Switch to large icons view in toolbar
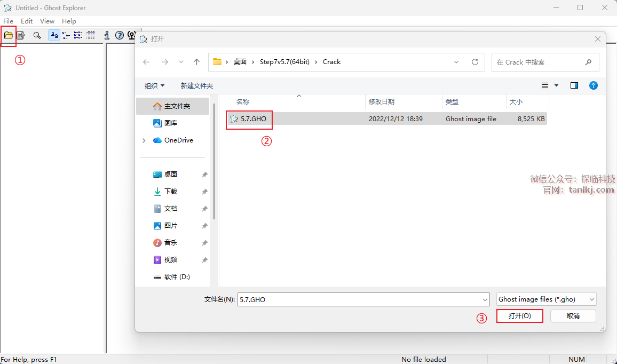This screenshot has height=364, width=617. coord(54,35)
